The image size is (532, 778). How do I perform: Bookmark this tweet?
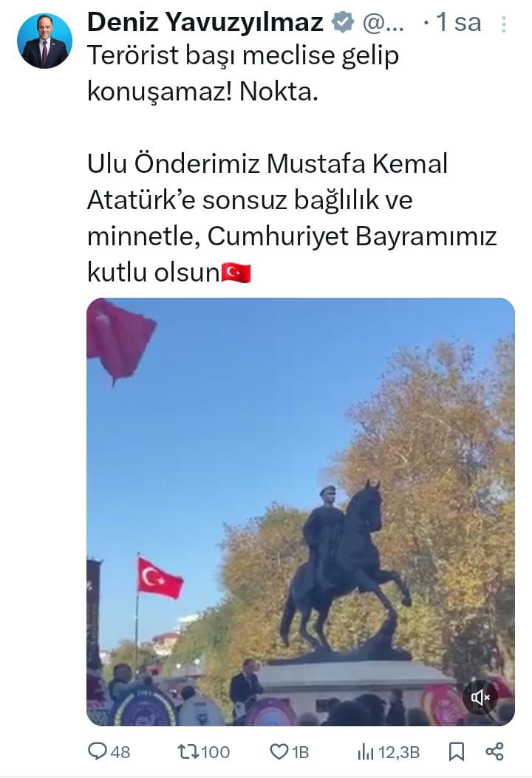click(457, 751)
